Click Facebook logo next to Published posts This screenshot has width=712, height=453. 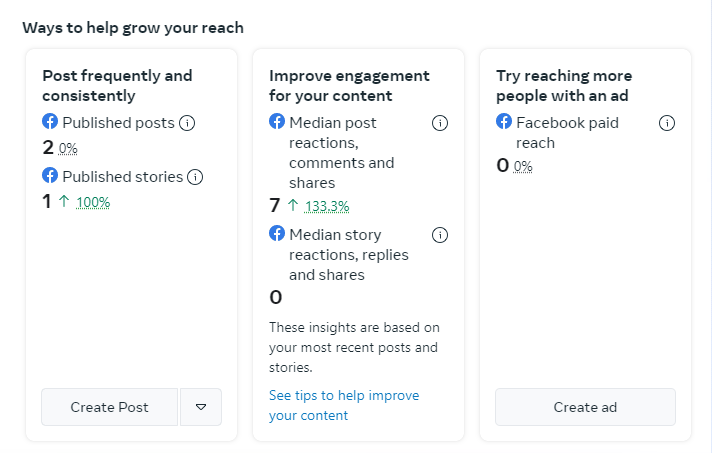tap(50, 122)
